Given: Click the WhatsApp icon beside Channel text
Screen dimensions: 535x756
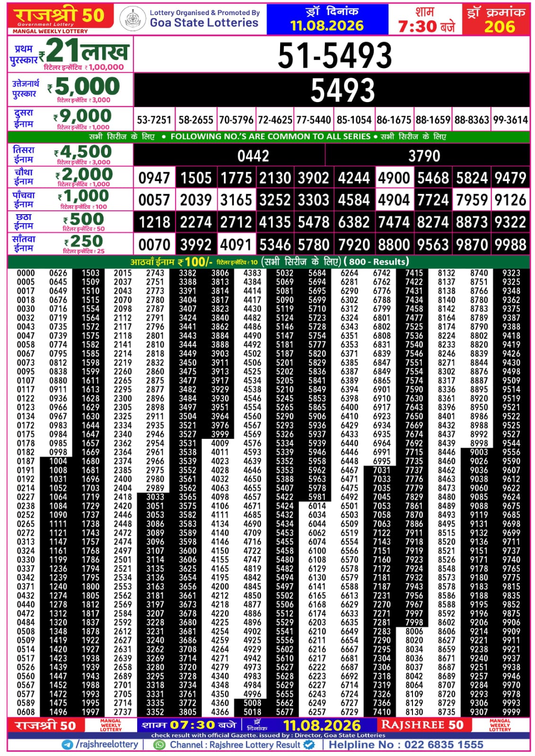Looking at the screenshot, I should coord(159,745).
